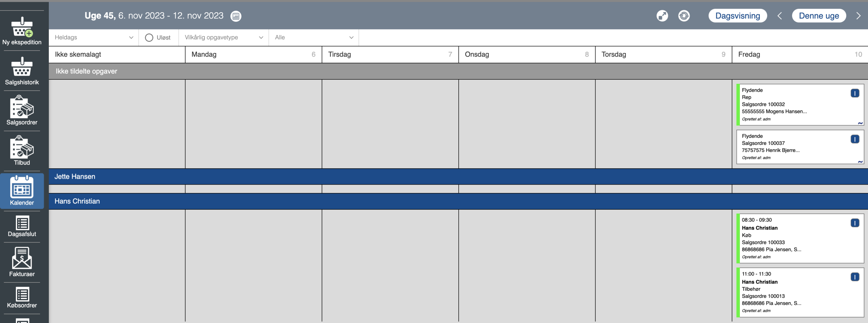Open the Vilkårlig opgavetype dropdown
The height and width of the screenshot is (323, 868).
(x=224, y=37)
